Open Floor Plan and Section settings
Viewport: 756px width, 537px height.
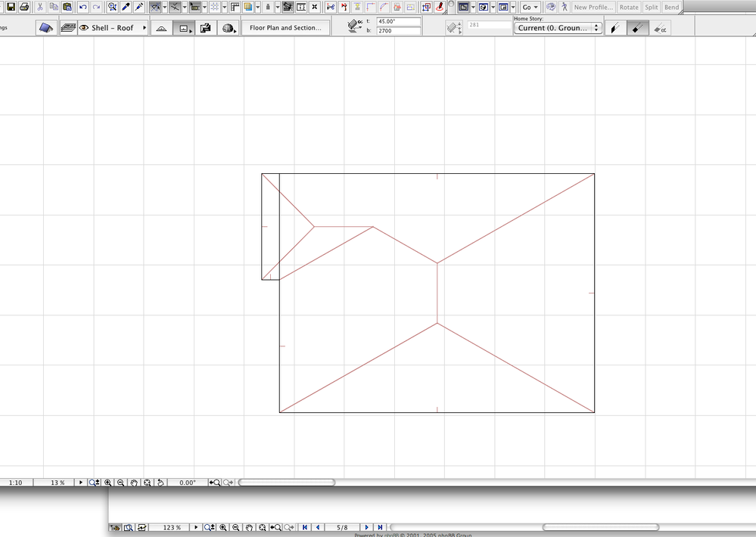[286, 26]
